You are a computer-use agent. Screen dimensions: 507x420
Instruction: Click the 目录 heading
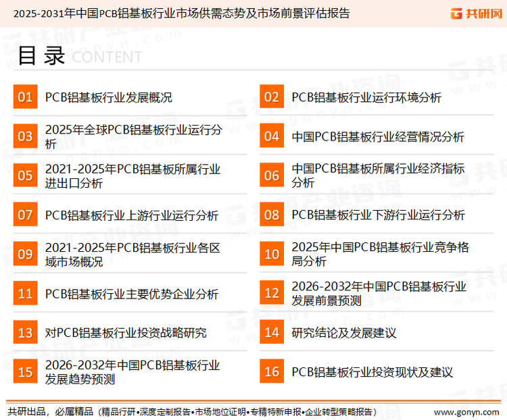(x=41, y=56)
